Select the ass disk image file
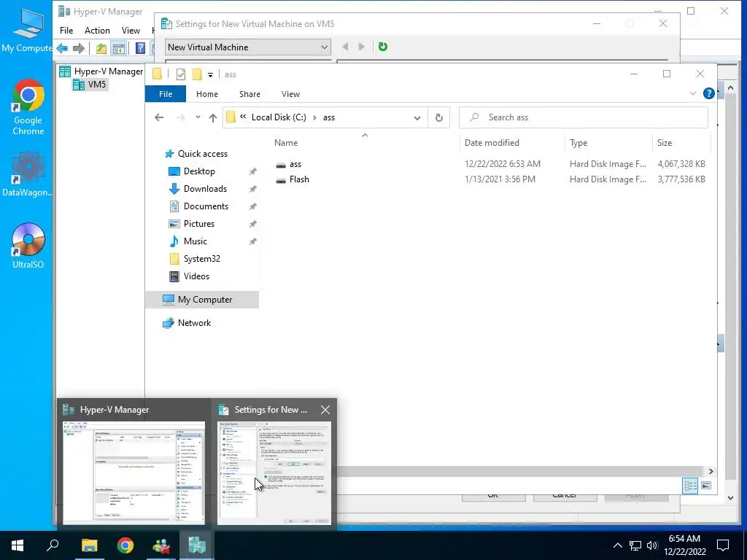Image resolution: width=747 pixels, height=560 pixels. tap(295, 164)
